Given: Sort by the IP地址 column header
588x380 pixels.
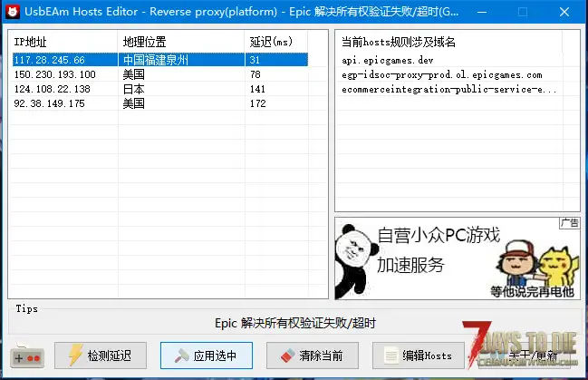Looking at the screenshot, I should pos(64,42).
